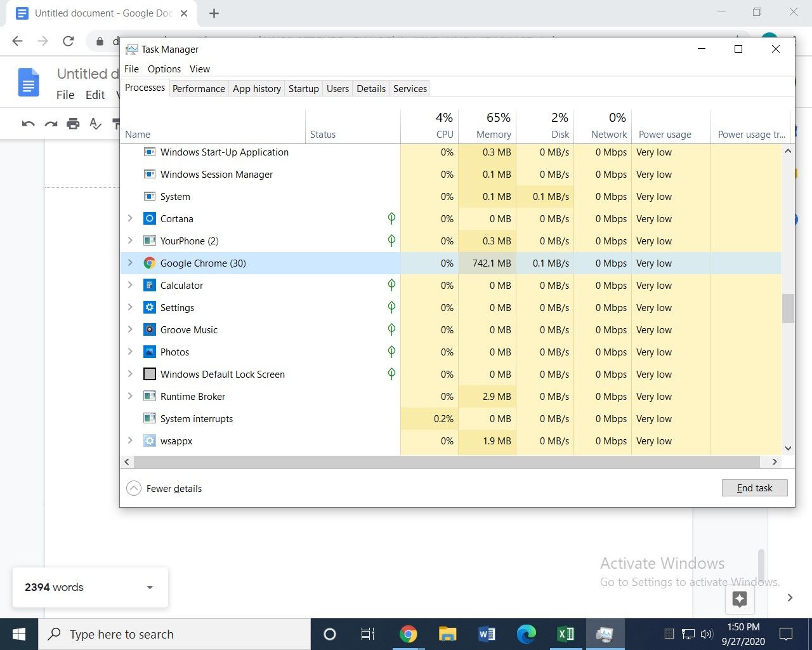Expand the YourPhone (2) process group
This screenshot has width=812, height=650.
point(130,241)
